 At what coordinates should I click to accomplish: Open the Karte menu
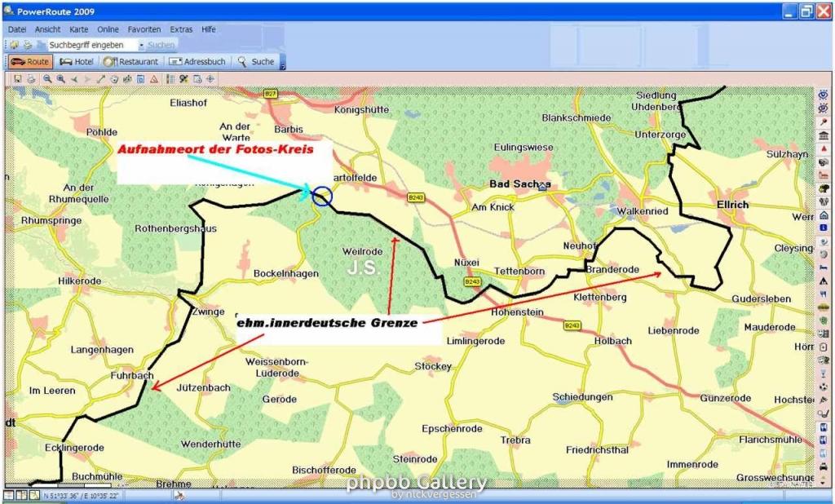[x=78, y=29]
